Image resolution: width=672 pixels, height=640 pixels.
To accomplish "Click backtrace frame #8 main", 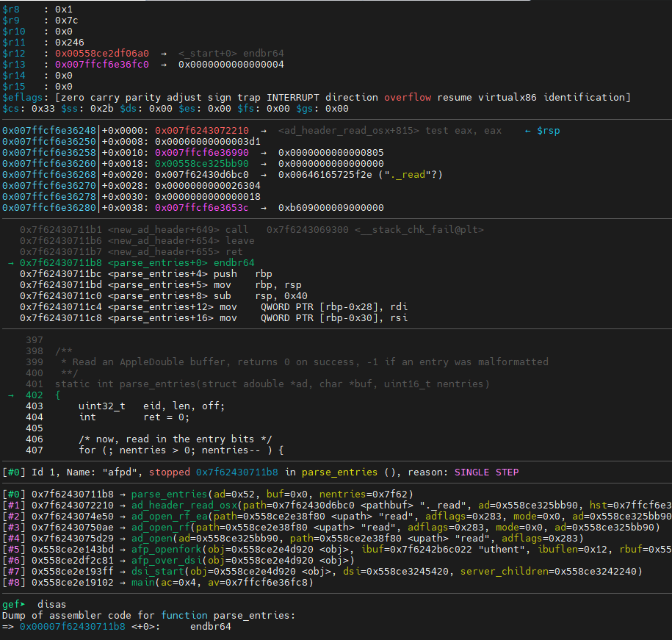I will point(158,583).
